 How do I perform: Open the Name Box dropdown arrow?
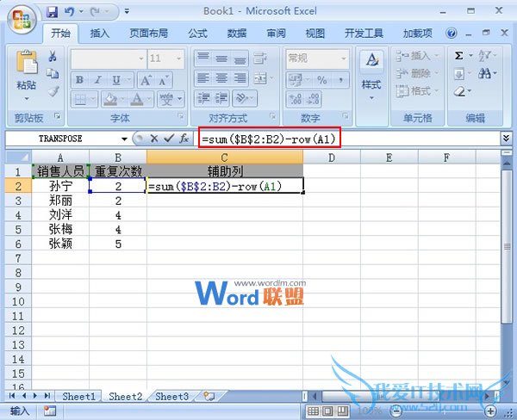coord(124,139)
